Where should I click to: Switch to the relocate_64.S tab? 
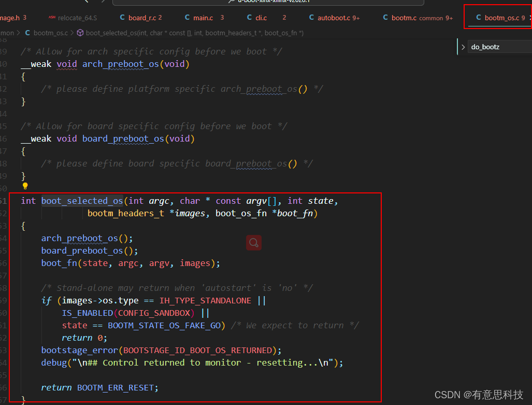pos(73,18)
